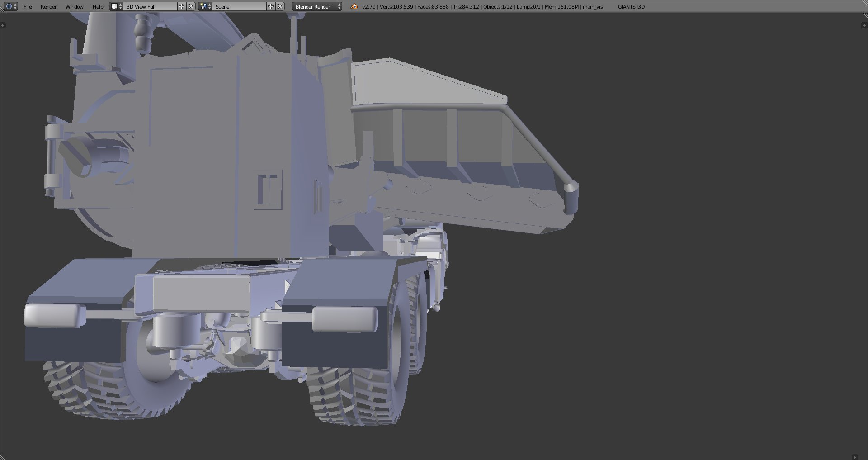Open the Render menu
The image size is (868, 460).
(48, 7)
